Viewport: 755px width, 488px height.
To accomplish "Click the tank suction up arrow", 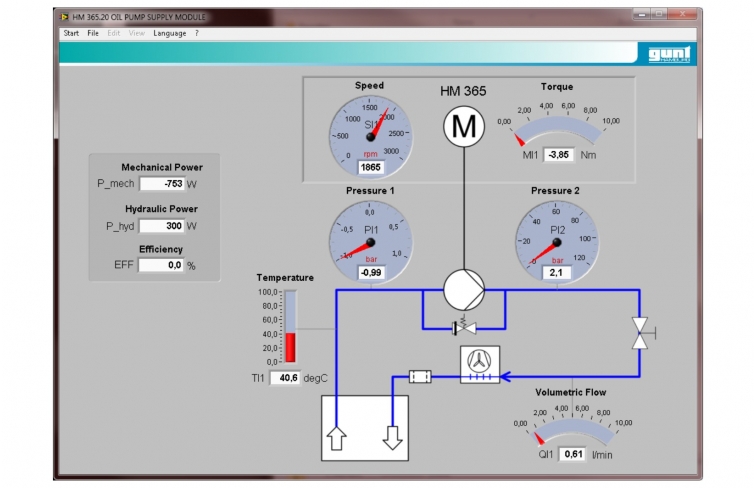I will pyautogui.click(x=336, y=438).
